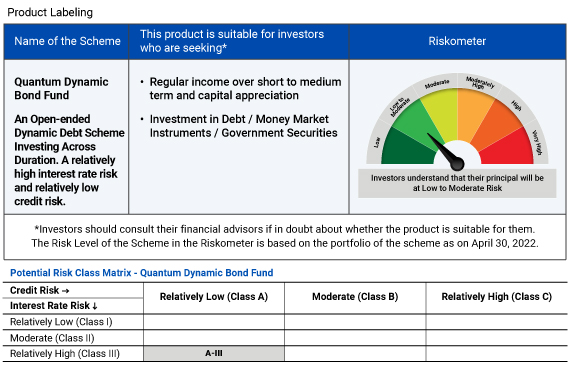Click Quantum Dynamic Bond Fund scheme name
This screenshot has height=365, width=570.
pyautogui.click(x=61, y=88)
